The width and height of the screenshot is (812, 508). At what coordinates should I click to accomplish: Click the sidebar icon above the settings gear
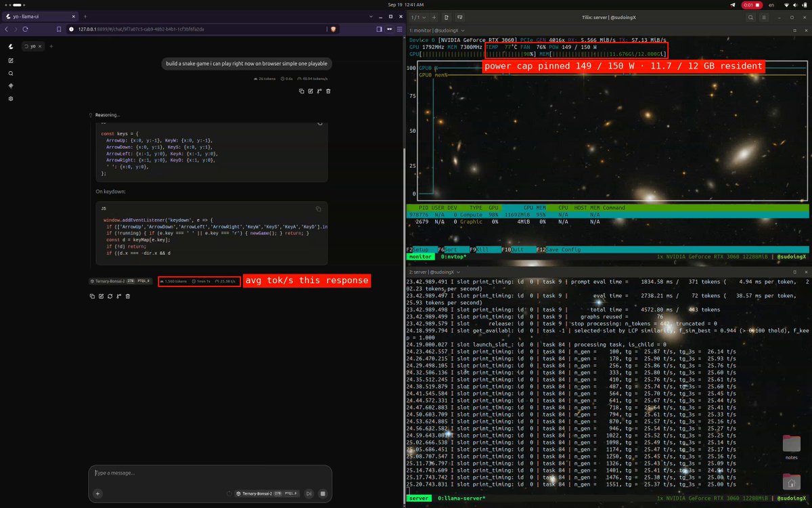click(x=11, y=86)
